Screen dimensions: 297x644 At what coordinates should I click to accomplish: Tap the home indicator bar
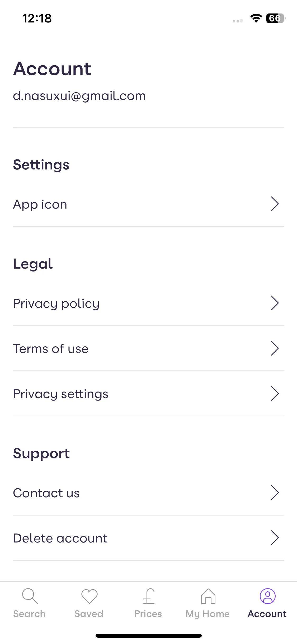(149, 636)
